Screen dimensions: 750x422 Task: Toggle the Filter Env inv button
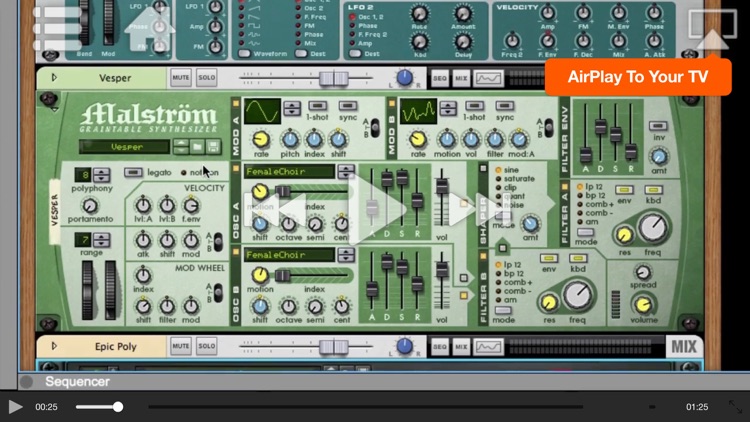(x=658, y=126)
